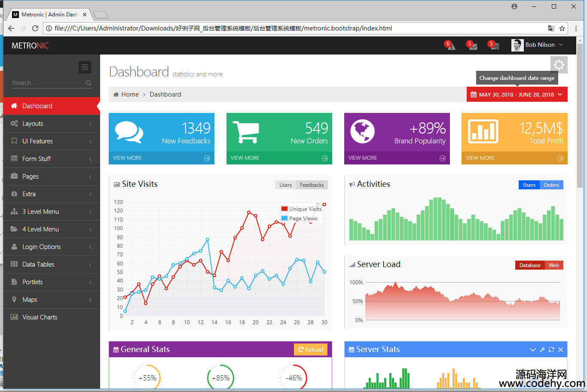Switch Server Load to Web
Image resolution: width=587 pixels, height=392 pixels.
554,265
